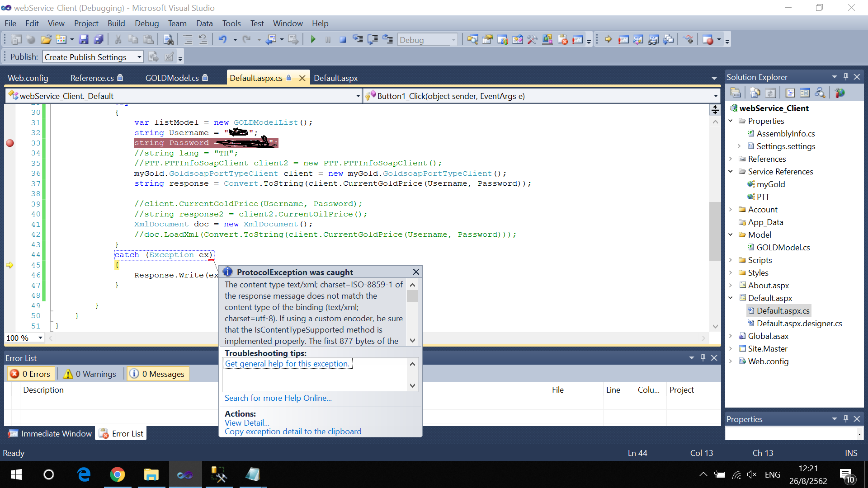
Task: Click the Visual Studio taskbar icon
Action: click(185, 474)
